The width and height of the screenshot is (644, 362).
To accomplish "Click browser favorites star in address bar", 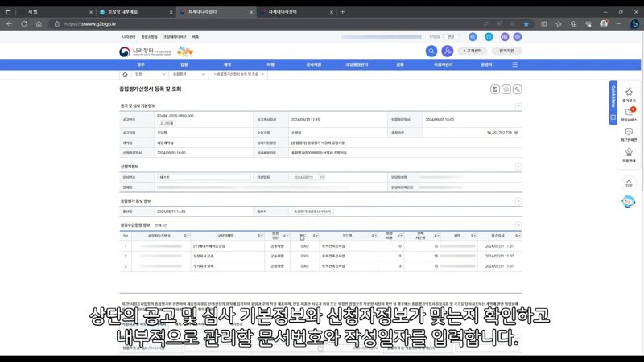I will (x=526, y=24).
